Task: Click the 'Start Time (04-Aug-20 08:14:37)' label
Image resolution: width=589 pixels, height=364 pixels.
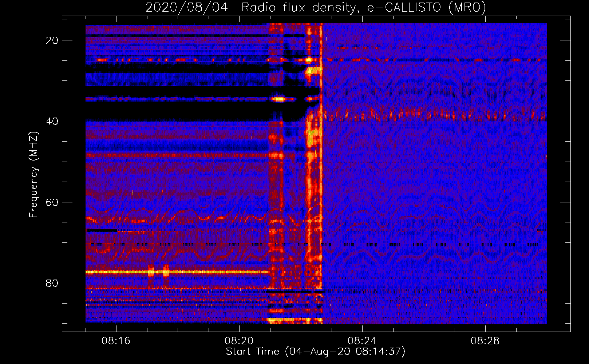Action: [x=316, y=352]
